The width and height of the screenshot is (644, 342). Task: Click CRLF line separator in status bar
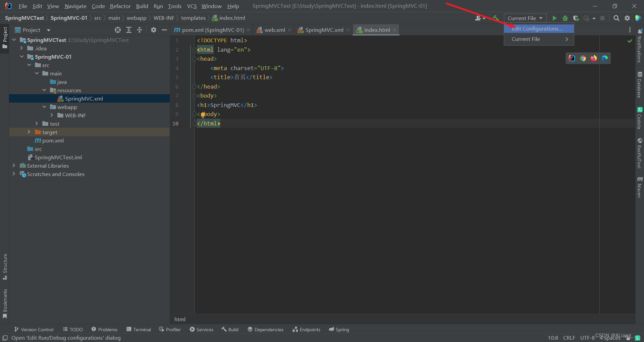click(x=569, y=338)
